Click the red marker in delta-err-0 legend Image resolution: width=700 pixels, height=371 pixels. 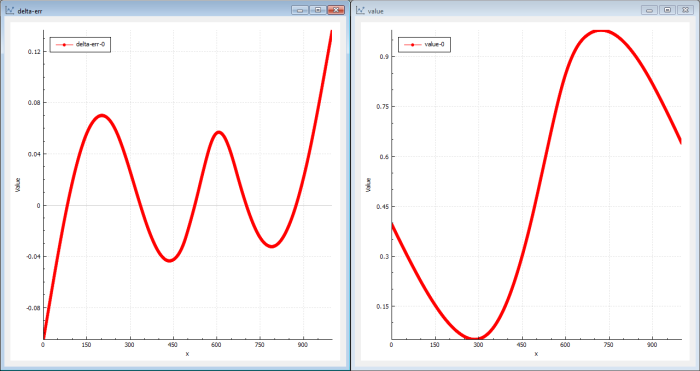coord(64,45)
